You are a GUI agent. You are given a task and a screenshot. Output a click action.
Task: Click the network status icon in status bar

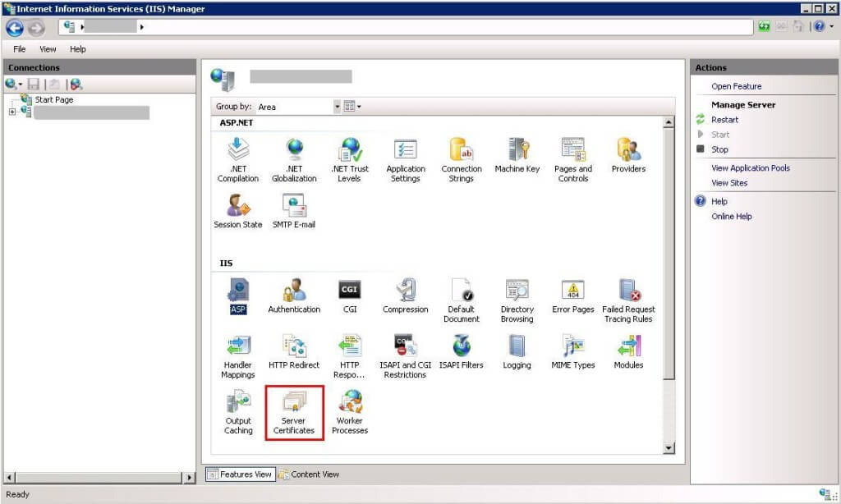coord(825,494)
